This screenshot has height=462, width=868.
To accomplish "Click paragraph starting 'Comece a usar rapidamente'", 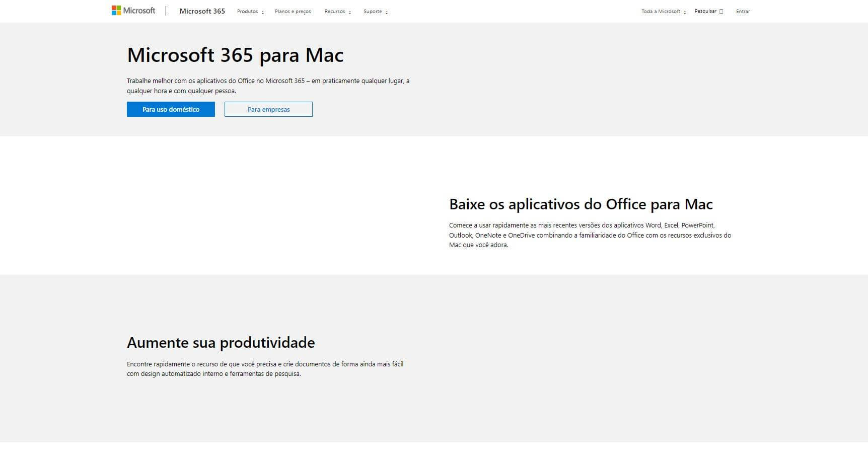I will [x=590, y=235].
